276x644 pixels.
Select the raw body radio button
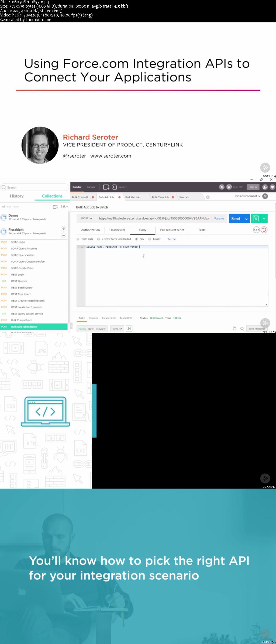tap(136, 239)
